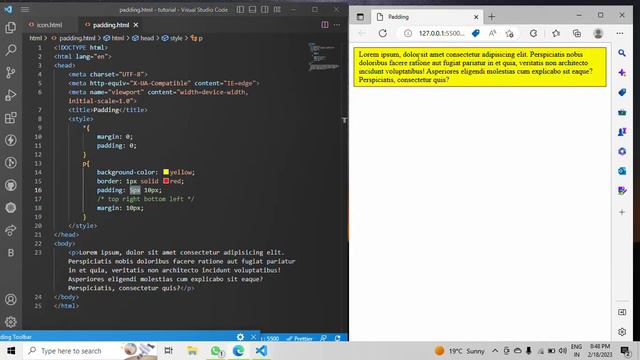
Task: Open the Manage gear in VS Code
Action: pos(11,322)
